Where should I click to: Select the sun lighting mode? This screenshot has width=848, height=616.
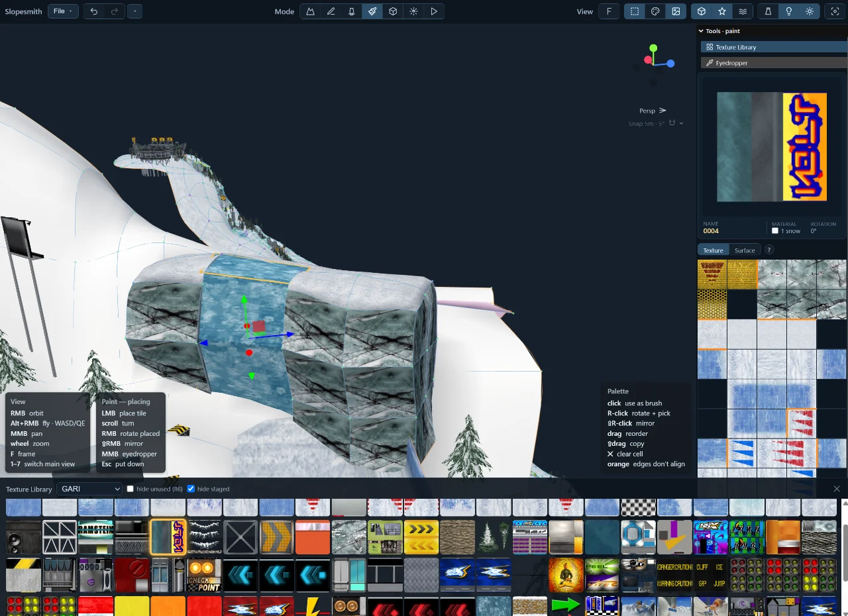click(x=413, y=11)
